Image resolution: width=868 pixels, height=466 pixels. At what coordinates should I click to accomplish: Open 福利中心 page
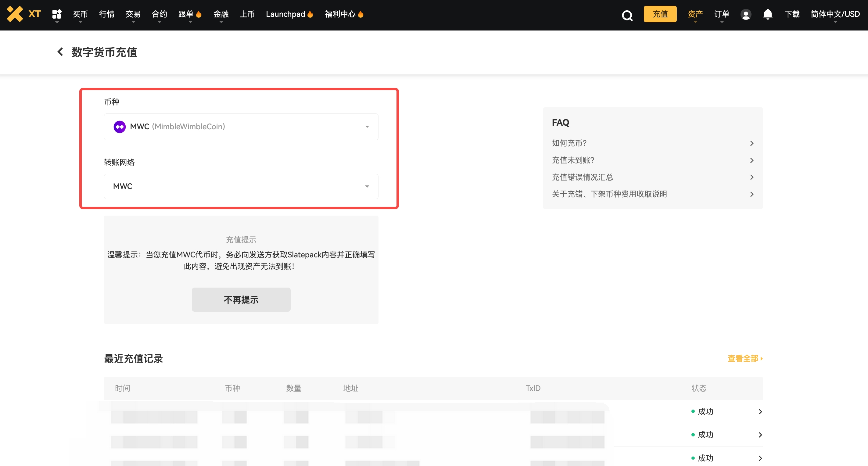[340, 14]
